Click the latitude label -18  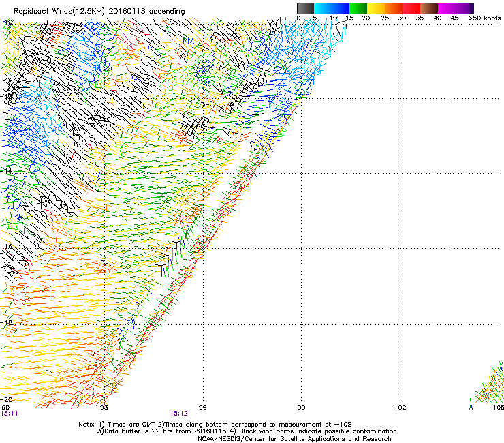coord(7,322)
